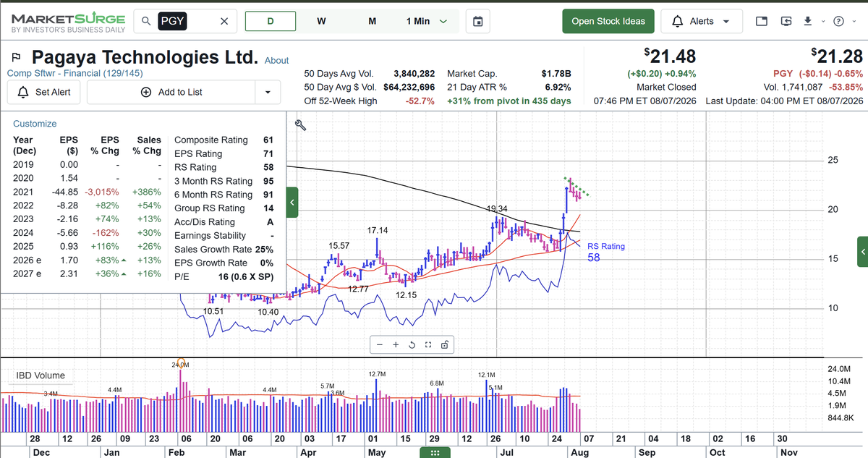Open Comp Sftwr - Financial group link
868x458 pixels.
click(x=75, y=73)
